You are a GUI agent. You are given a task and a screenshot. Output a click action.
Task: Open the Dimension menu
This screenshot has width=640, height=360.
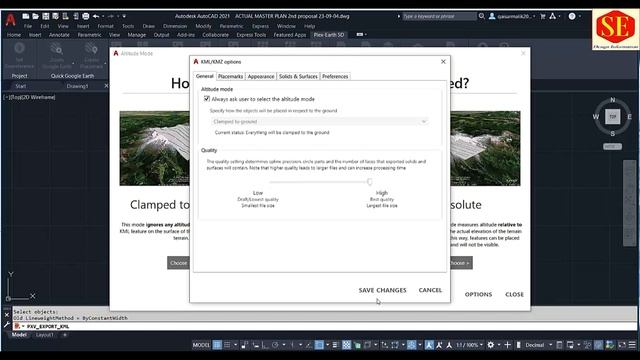[x=175, y=26]
